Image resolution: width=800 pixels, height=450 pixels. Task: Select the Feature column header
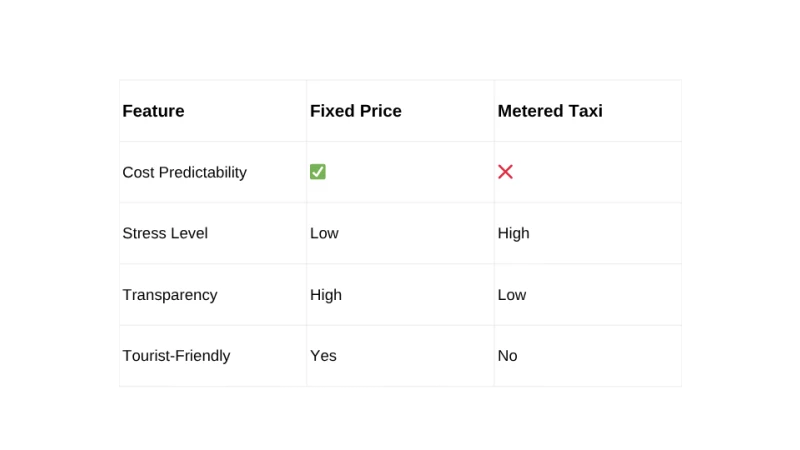click(x=153, y=111)
